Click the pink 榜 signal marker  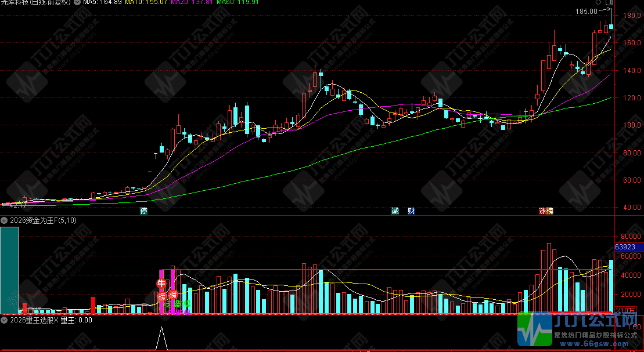(172, 295)
